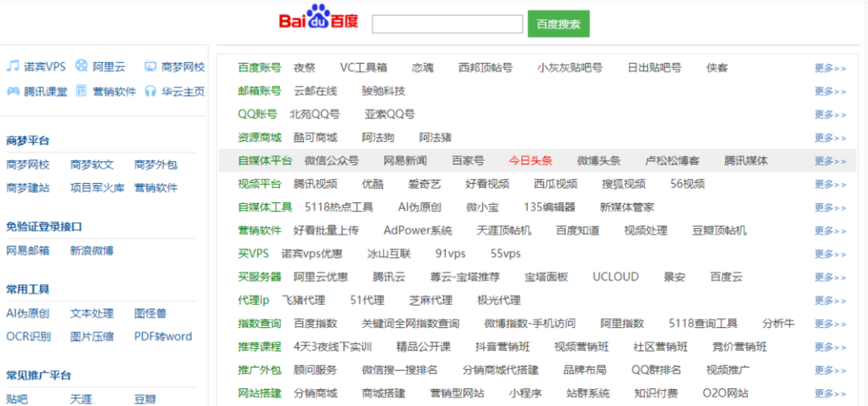Click the music note icon beside 诺宾VPS

point(13,66)
